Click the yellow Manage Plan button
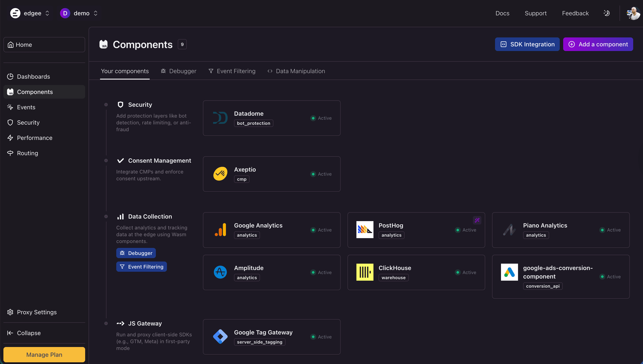643x364 pixels. coord(44,354)
